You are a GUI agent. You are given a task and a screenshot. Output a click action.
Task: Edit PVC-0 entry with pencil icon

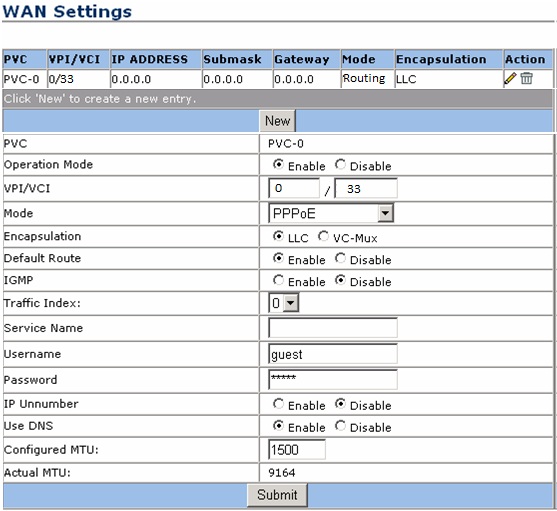point(510,78)
